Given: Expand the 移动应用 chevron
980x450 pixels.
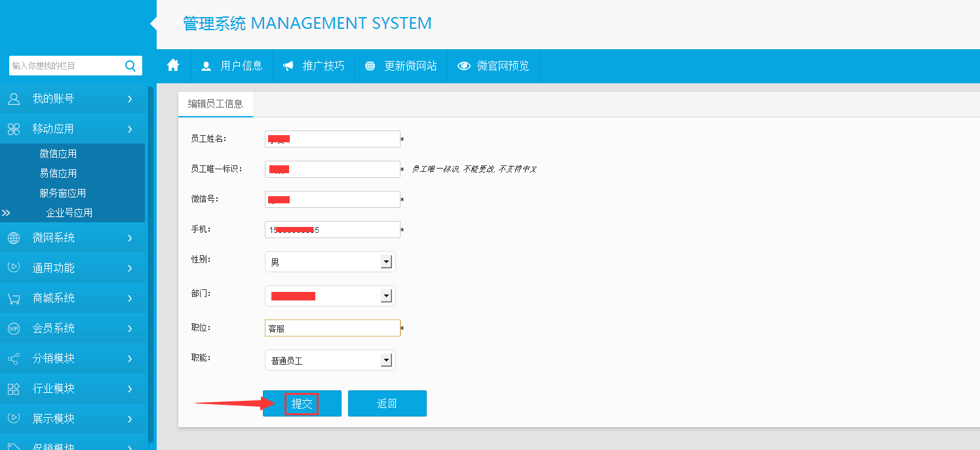Looking at the screenshot, I should tap(130, 129).
